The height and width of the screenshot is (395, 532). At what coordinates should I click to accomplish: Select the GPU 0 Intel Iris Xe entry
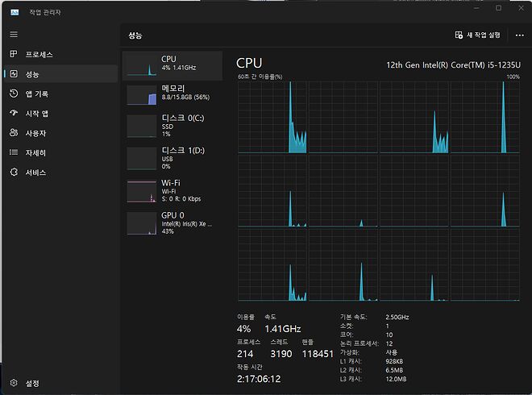pyautogui.click(x=172, y=223)
